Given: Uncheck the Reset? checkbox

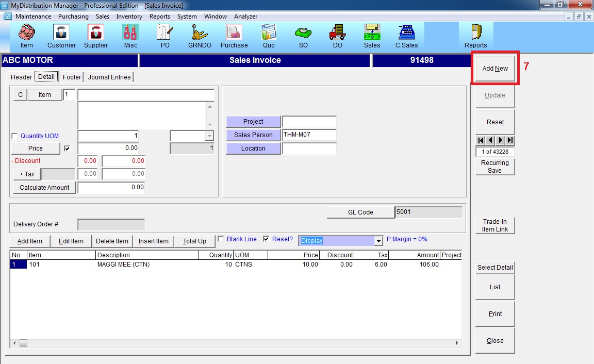Looking at the screenshot, I should (266, 239).
